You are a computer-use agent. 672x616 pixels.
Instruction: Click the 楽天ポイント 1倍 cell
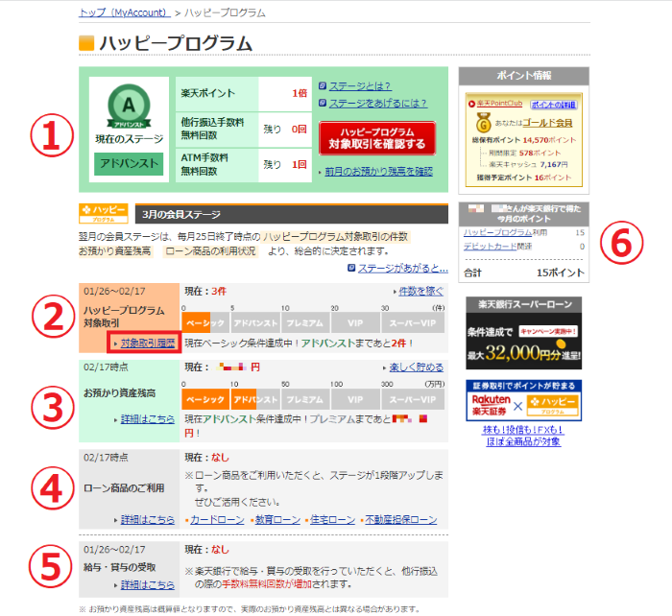244,93
